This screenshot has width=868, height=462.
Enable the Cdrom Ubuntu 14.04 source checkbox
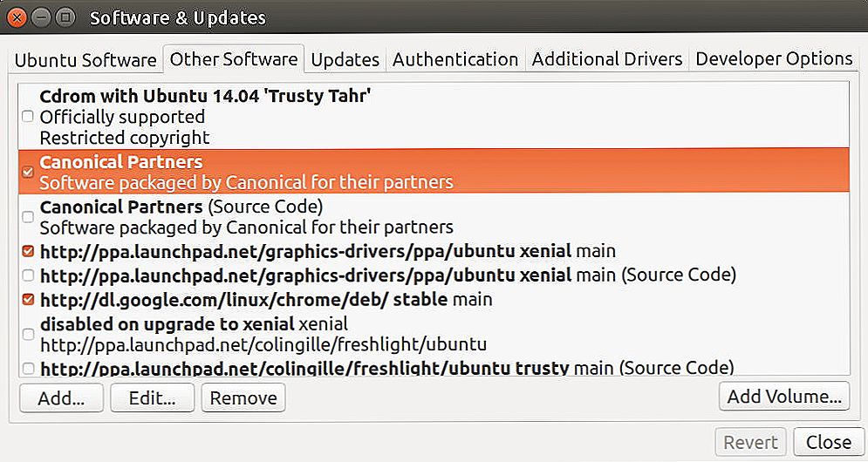[28, 117]
